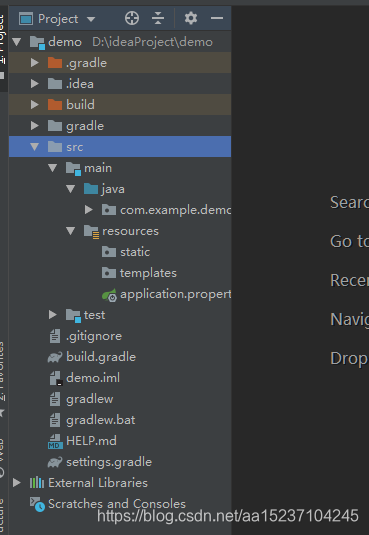Image resolution: width=369 pixels, height=535 pixels.
Task: Open Project panel settings gear
Action: coord(191,18)
